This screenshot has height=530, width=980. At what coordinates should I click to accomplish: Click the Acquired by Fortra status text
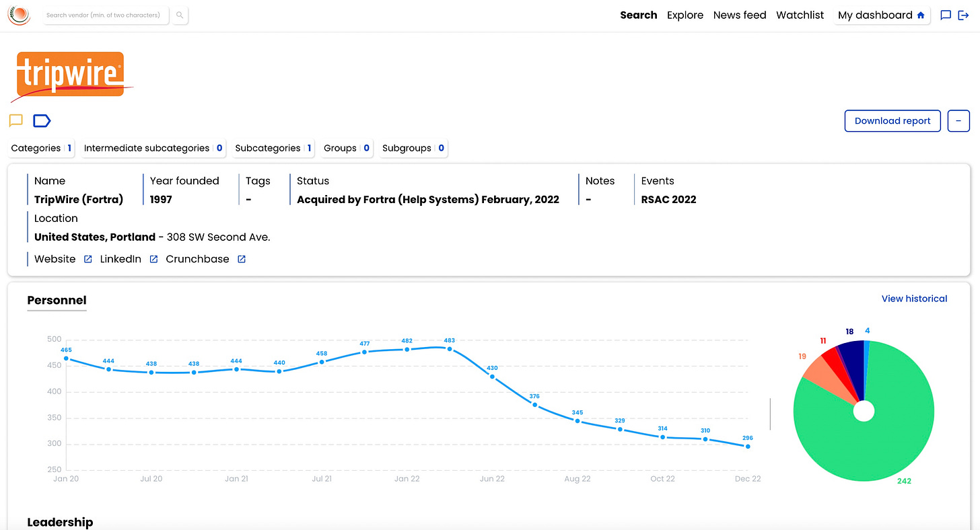pos(428,199)
